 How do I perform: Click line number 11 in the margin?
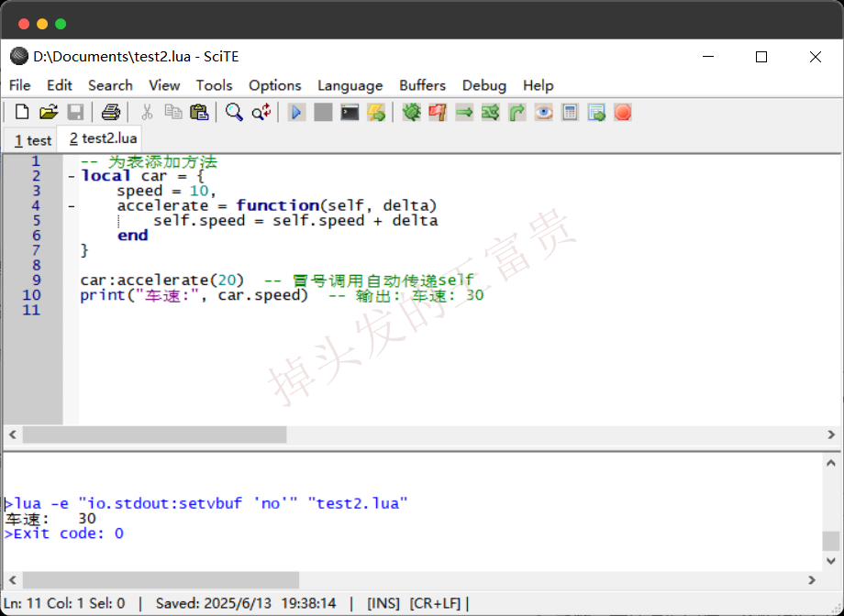31,310
